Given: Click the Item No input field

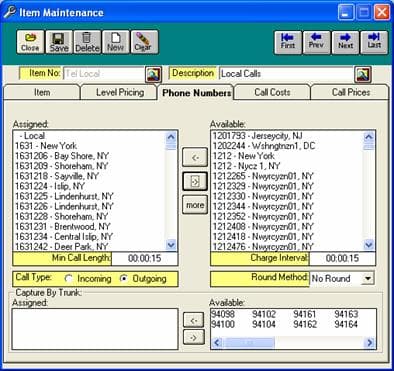Looking at the screenshot, I should 104,74.
